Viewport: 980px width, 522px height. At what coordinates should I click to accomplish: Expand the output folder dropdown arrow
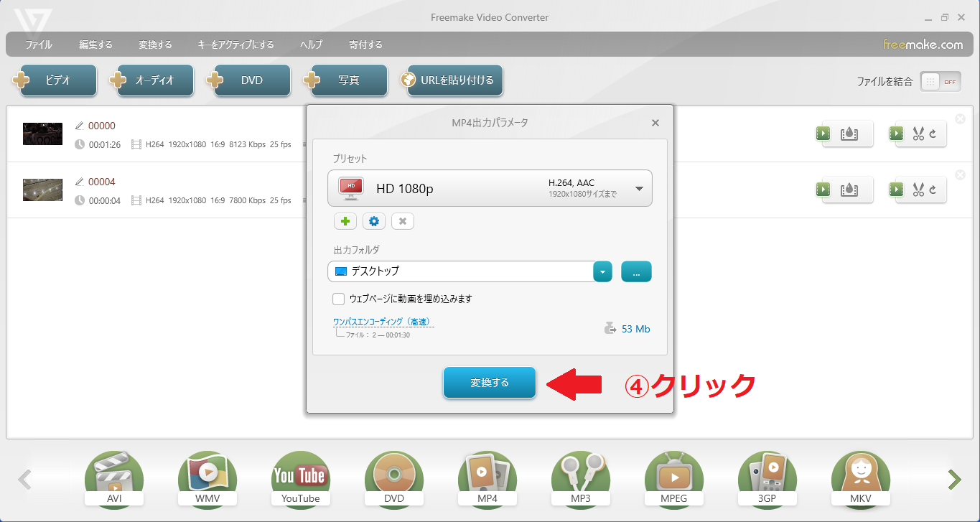tap(602, 271)
